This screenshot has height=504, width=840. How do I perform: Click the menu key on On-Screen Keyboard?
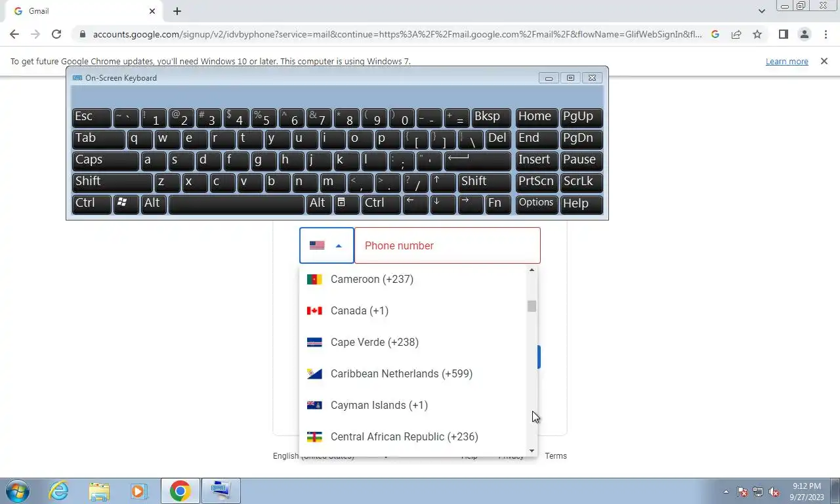click(346, 203)
